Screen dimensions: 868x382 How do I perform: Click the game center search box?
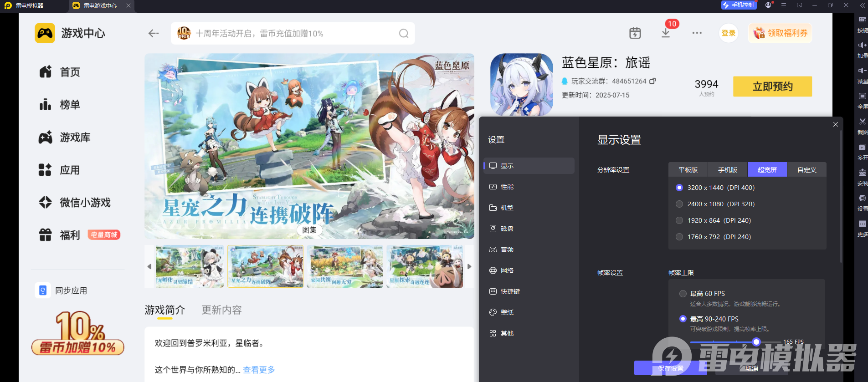click(293, 33)
